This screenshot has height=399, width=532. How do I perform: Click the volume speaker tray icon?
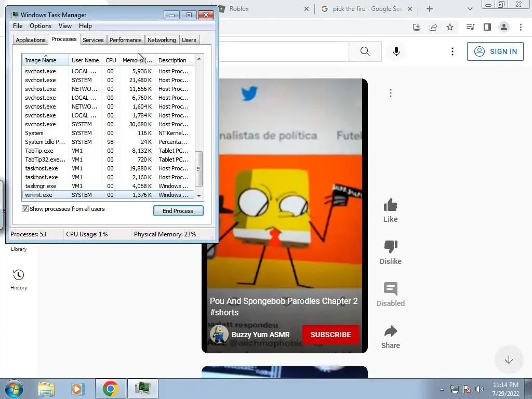coord(480,389)
